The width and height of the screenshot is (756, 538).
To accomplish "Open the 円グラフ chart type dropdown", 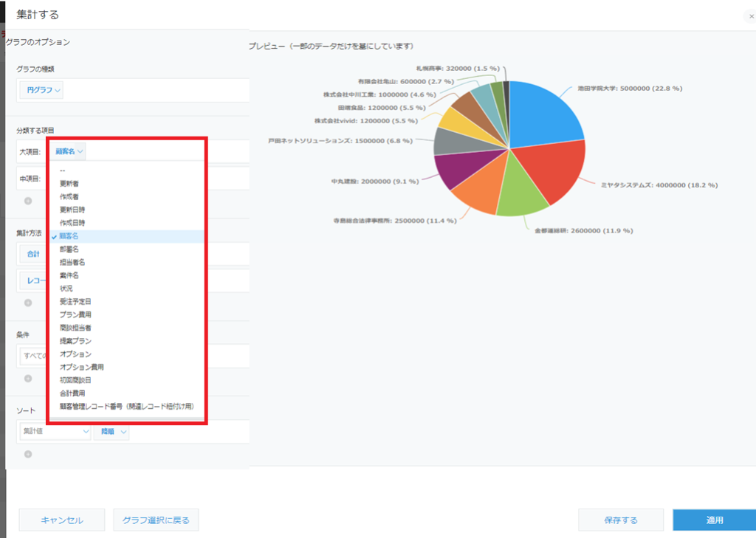I will [44, 90].
